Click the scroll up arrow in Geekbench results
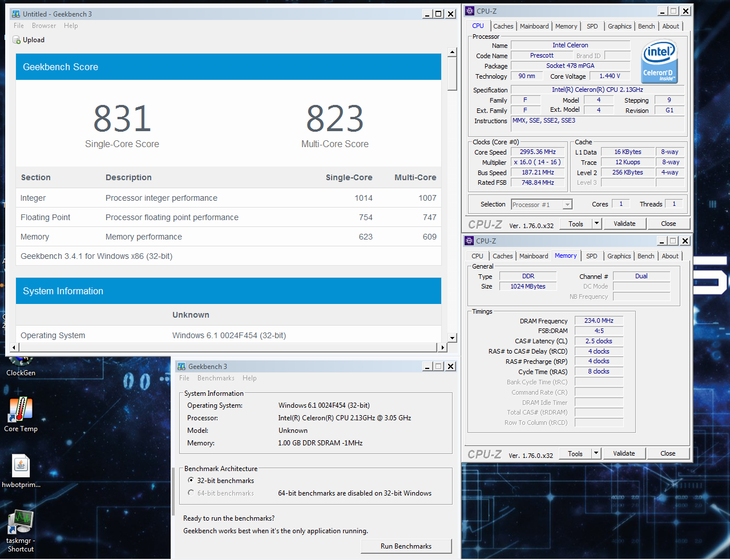The image size is (730, 560). point(452,52)
